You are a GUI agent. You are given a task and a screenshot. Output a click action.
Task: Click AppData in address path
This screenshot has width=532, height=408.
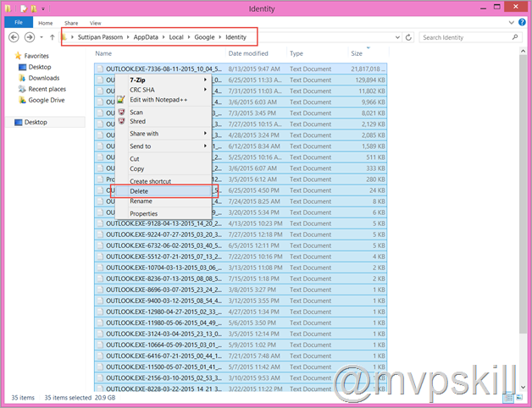pyautogui.click(x=146, y=37)
